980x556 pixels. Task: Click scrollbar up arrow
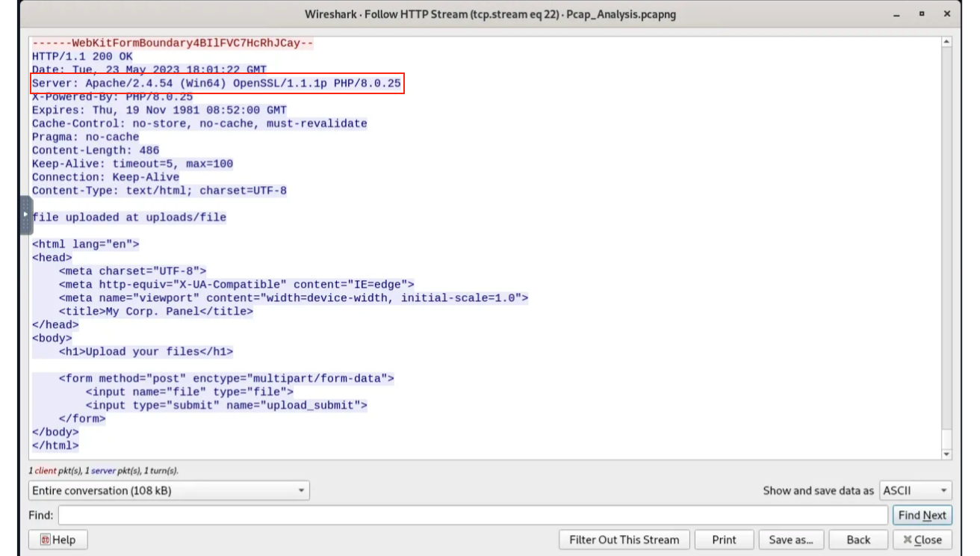(948, 42)
